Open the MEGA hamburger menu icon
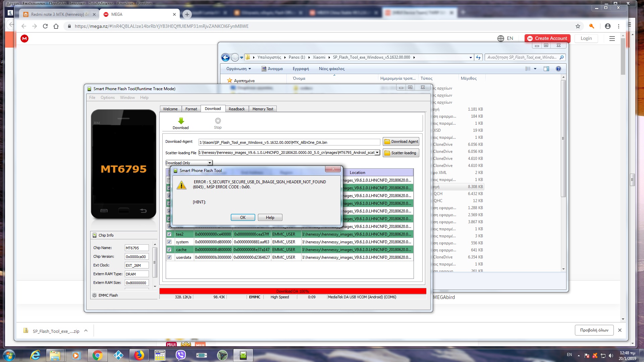Image resolution: width=644 pixels, height=362 pixels. tap(612, 39)
